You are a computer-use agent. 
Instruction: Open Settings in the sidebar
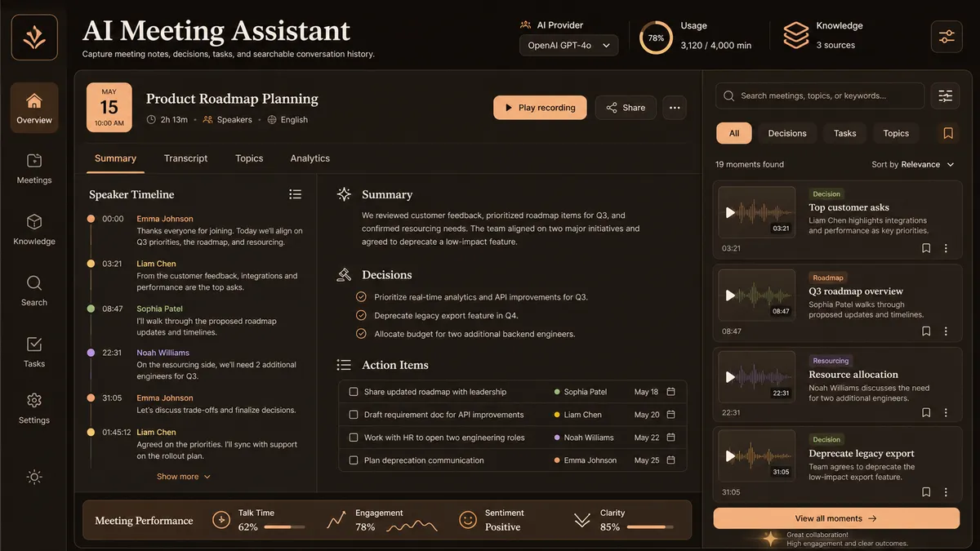[34, 408]
